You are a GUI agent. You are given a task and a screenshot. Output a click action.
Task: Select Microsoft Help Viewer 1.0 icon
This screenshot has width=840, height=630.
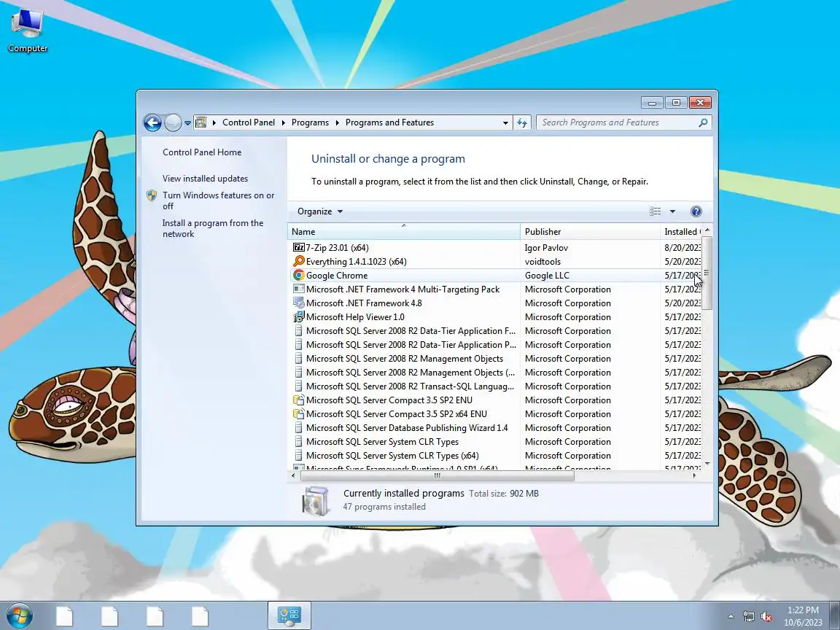tap(298, 317)
